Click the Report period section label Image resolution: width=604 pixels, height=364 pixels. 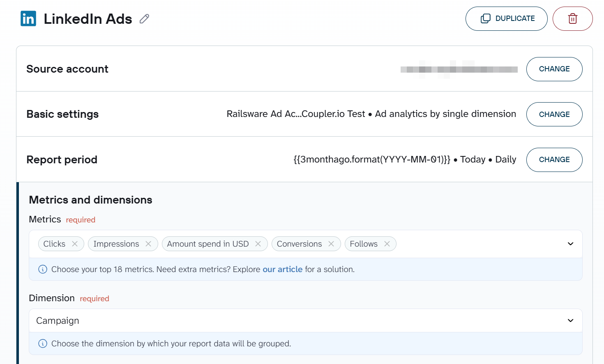click(x=62, y=160)
